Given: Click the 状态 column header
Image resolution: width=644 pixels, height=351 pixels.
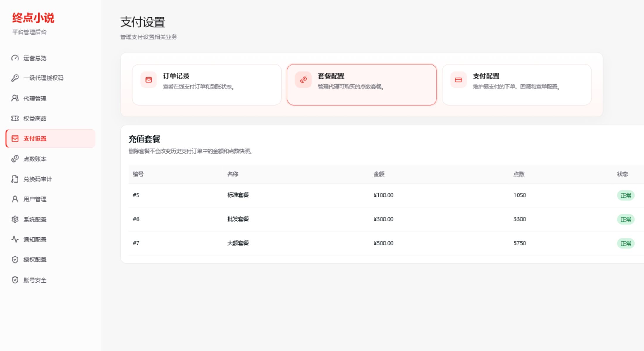Looking at the screenshot, I should tap(622, 174).
